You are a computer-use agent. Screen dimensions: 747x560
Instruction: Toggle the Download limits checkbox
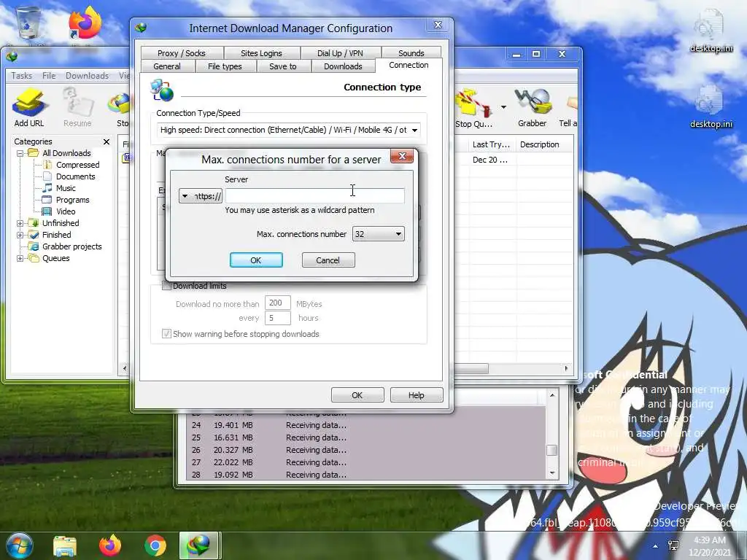166,286
